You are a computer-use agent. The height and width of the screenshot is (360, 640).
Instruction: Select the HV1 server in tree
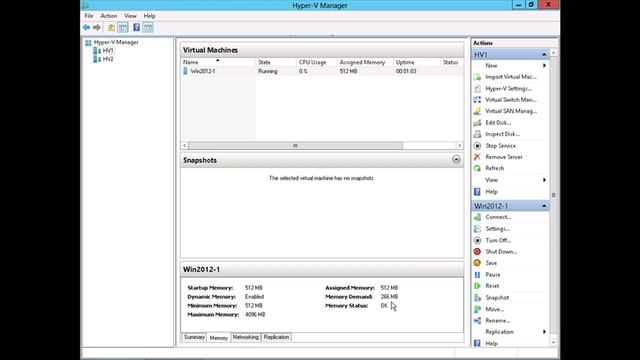(x=108, y=51)
